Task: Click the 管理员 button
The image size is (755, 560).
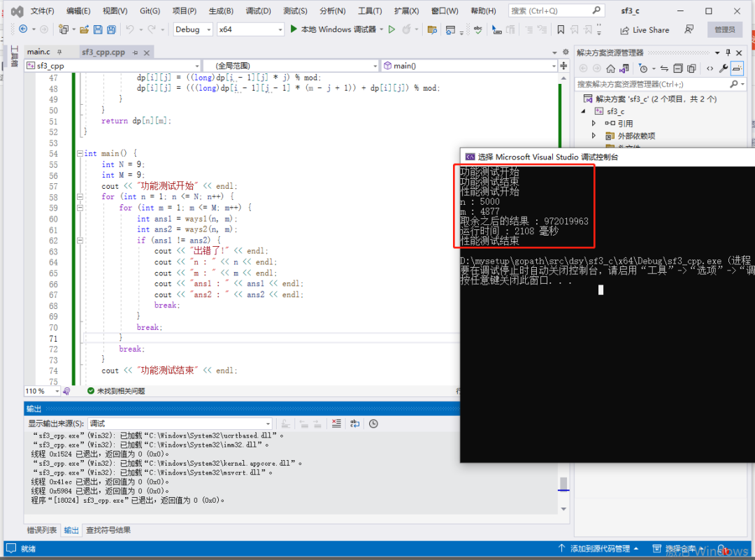Action: coord(725,29)
